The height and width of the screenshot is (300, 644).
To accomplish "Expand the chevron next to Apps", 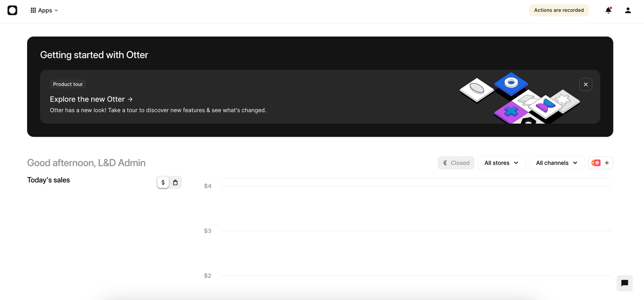I will click(56, 11).
